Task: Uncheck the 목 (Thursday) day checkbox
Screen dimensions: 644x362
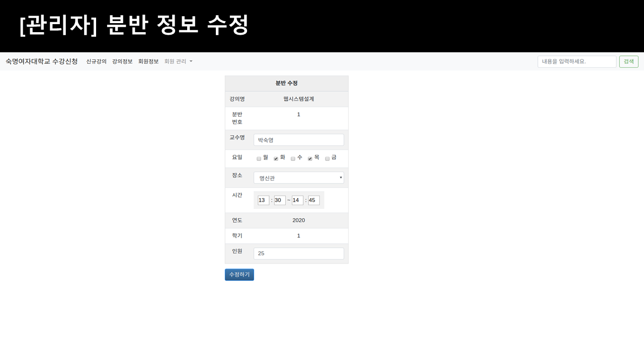Action: [x=309, y=158]
